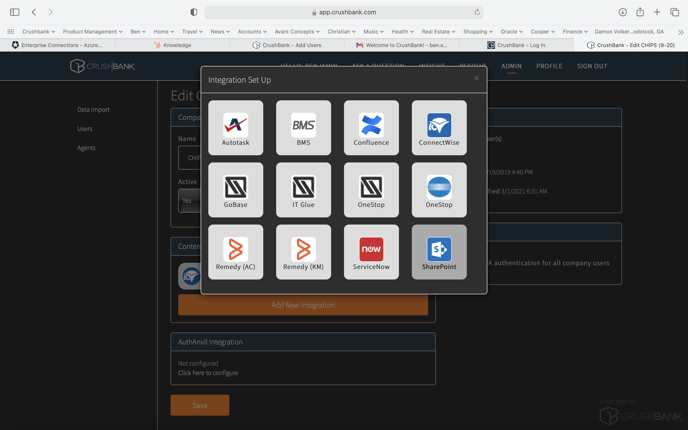
Task: Expand the Christian bookmarks folder
Action: 341,32
